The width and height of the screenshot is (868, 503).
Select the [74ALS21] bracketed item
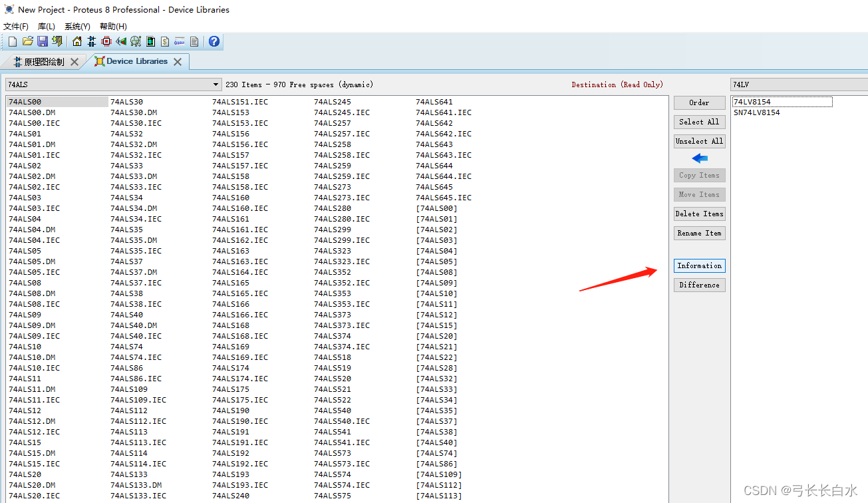click(436, 347)
